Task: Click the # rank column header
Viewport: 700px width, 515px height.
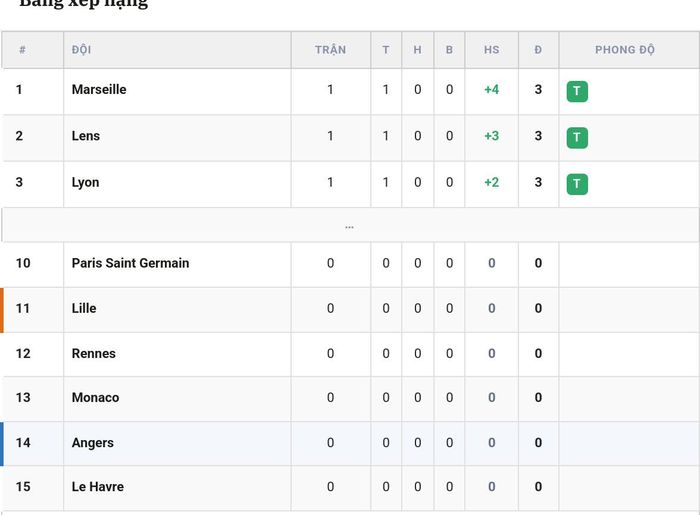Action: coord(22,50)
